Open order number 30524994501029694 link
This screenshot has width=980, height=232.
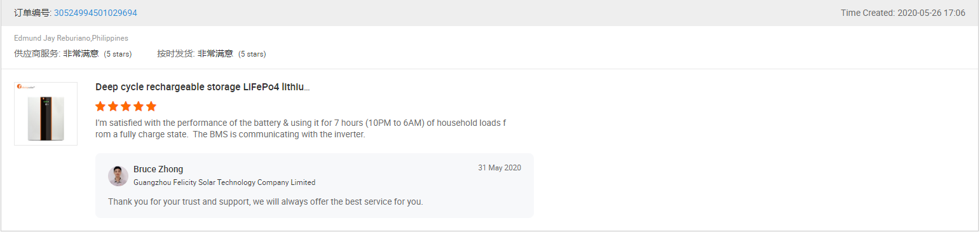(x=95, y=13)
